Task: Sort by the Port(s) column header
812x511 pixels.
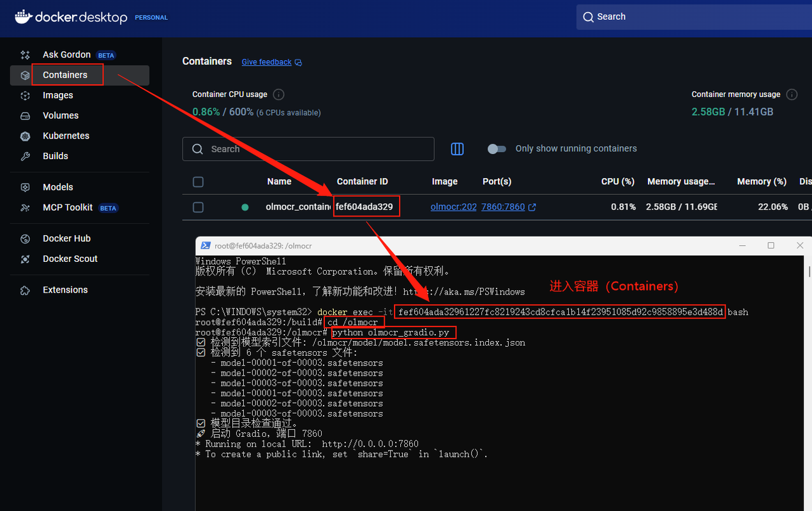Action: [497, 181]
